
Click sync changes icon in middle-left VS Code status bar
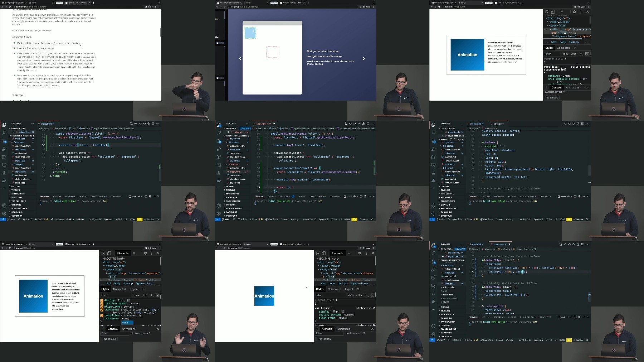pyautogui.click(x=19, y=219)
